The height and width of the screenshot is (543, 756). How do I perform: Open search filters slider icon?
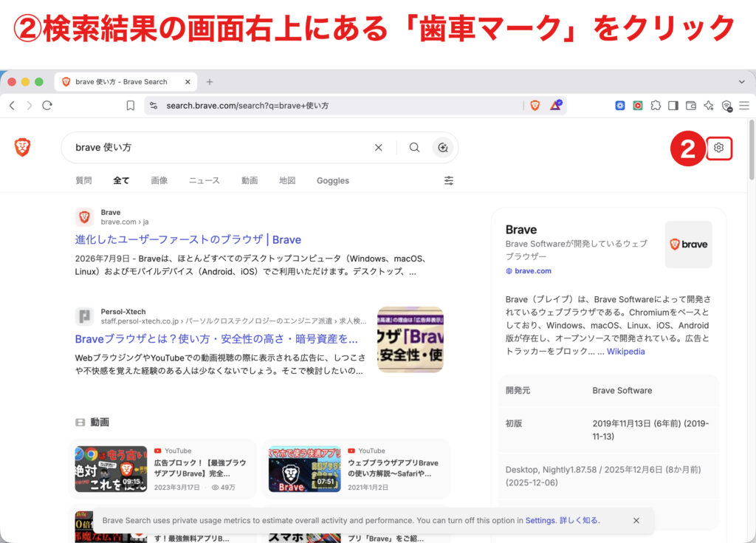[448, 180]
